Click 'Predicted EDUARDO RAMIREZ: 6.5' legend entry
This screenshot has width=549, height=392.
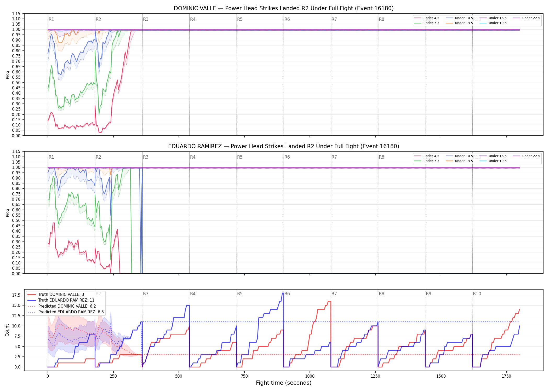point(65,312)
